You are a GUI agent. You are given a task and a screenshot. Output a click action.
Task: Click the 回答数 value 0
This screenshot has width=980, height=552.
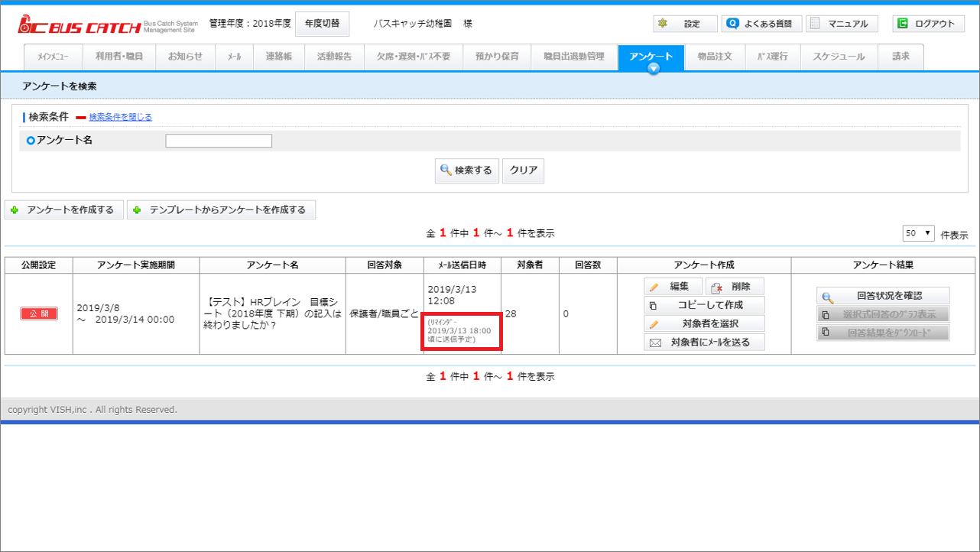(x=566, y=313)
